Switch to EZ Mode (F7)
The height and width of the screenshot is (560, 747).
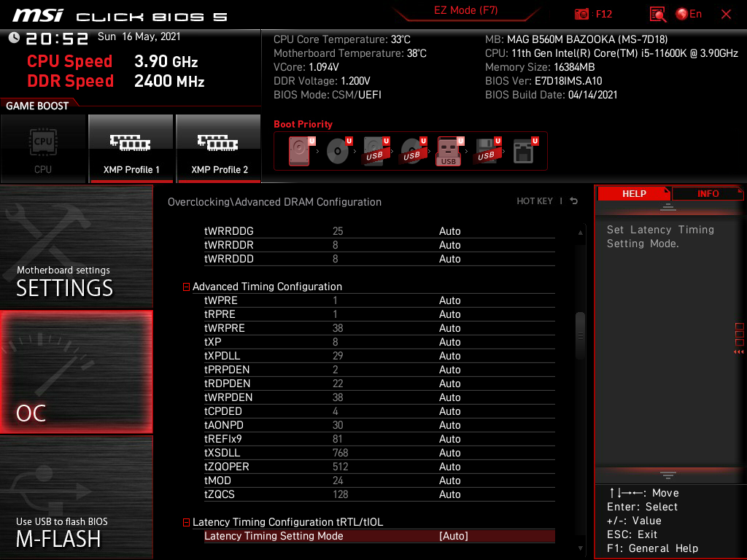point(465,10)
